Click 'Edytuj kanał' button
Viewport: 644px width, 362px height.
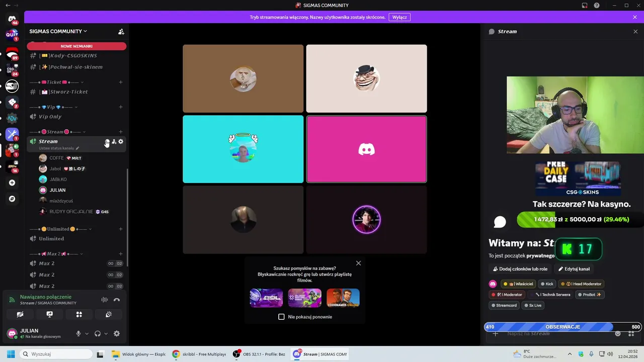click(574, 269)
